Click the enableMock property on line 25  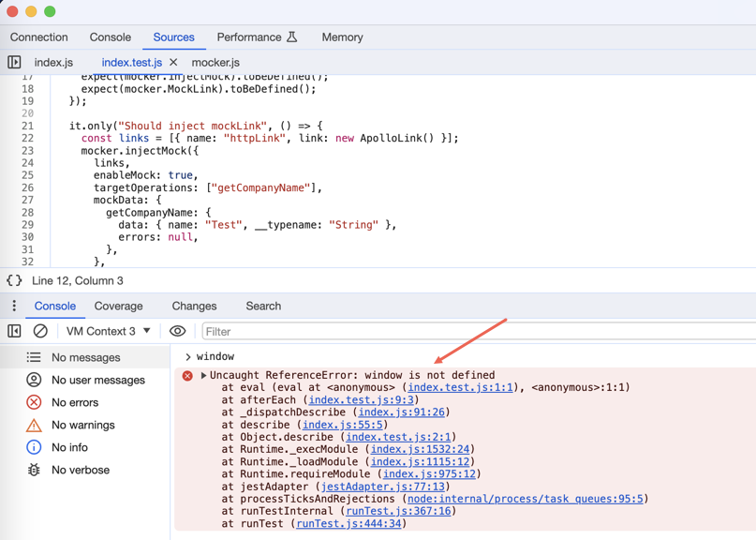click(x=126, y=175)
